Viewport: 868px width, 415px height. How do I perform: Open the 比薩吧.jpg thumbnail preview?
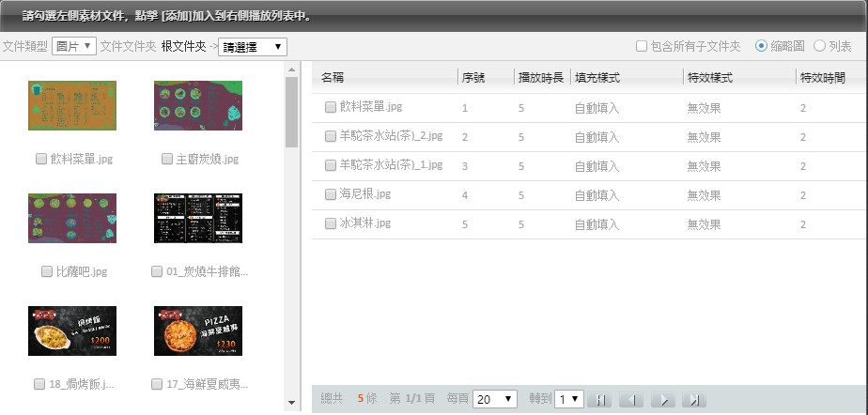[72, 218]
